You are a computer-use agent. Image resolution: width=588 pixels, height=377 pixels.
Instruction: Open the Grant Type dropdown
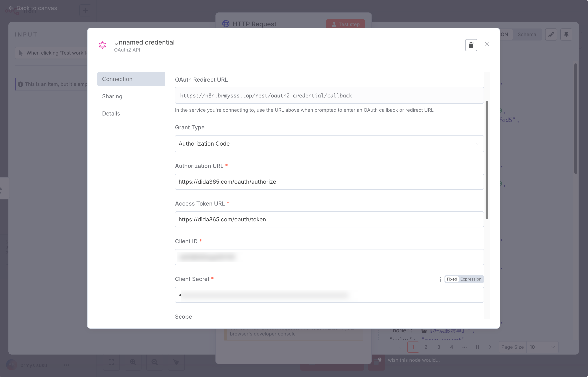pos(329,143)
